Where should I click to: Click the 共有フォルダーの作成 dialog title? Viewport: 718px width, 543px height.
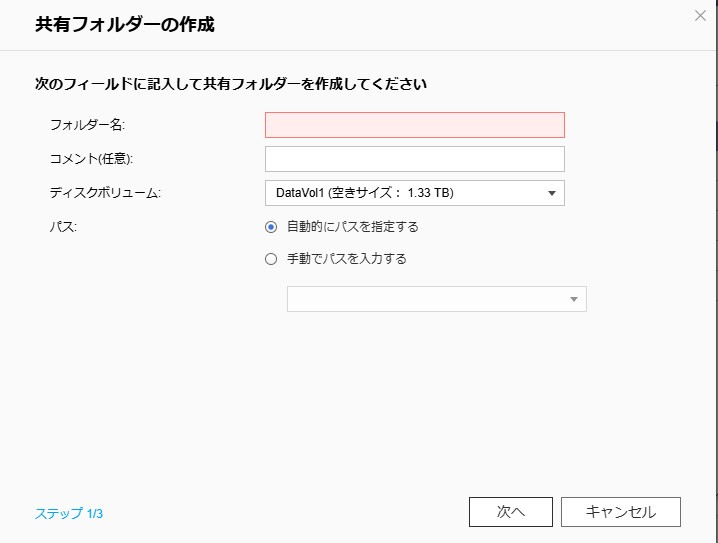pyautogui.click(x=125, y=24)
